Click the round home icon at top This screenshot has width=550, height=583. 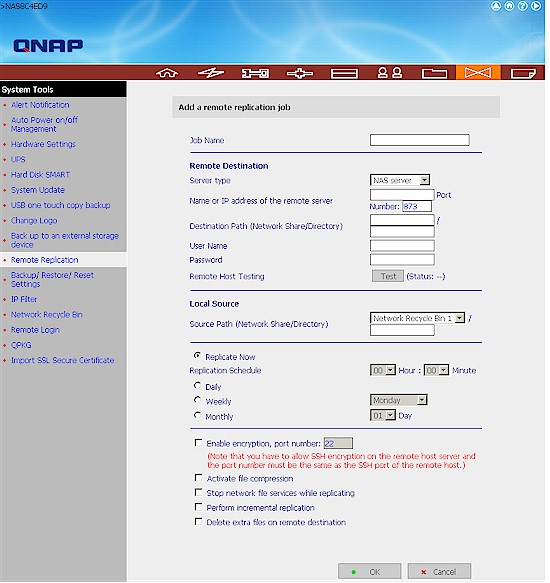509,6
